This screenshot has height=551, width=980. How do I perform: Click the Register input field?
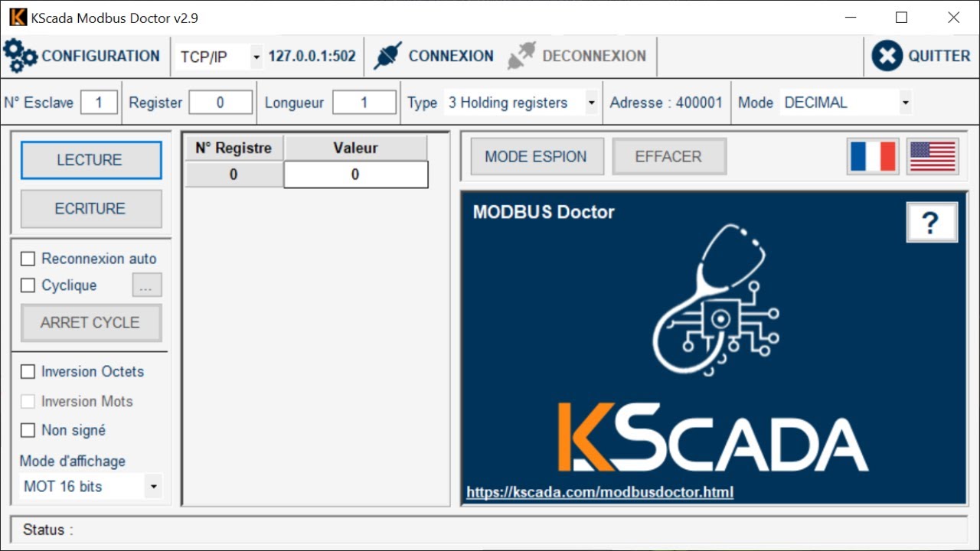point(220,103)
